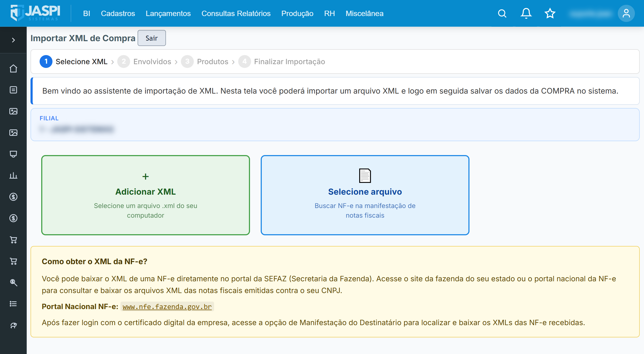Click the JASPI Sistemas logo
The image size is (644, 354).
35,13
